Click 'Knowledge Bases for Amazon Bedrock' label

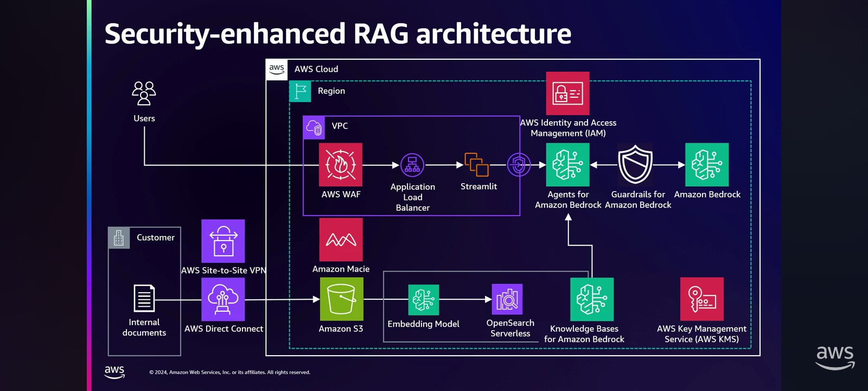[584, 334]
